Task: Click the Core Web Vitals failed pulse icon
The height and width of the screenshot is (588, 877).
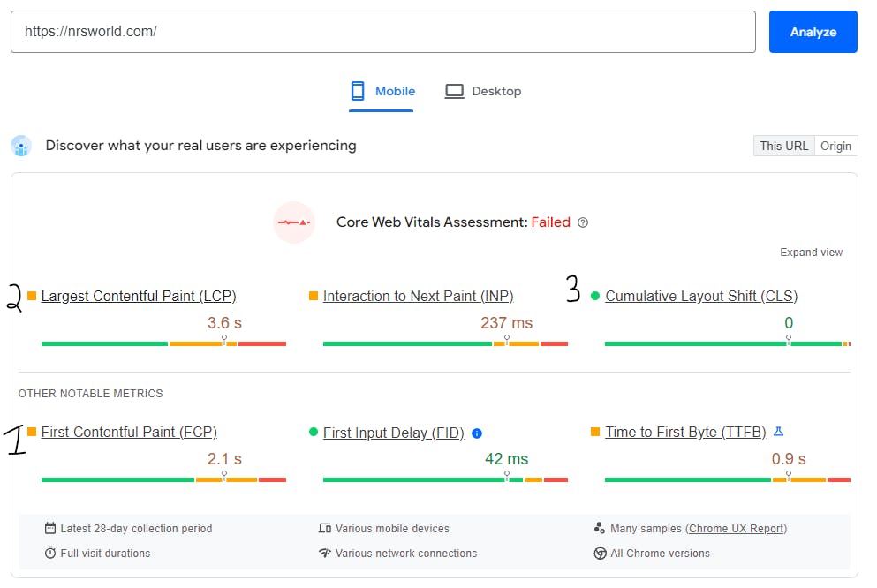Action: (x=294, y=222)
